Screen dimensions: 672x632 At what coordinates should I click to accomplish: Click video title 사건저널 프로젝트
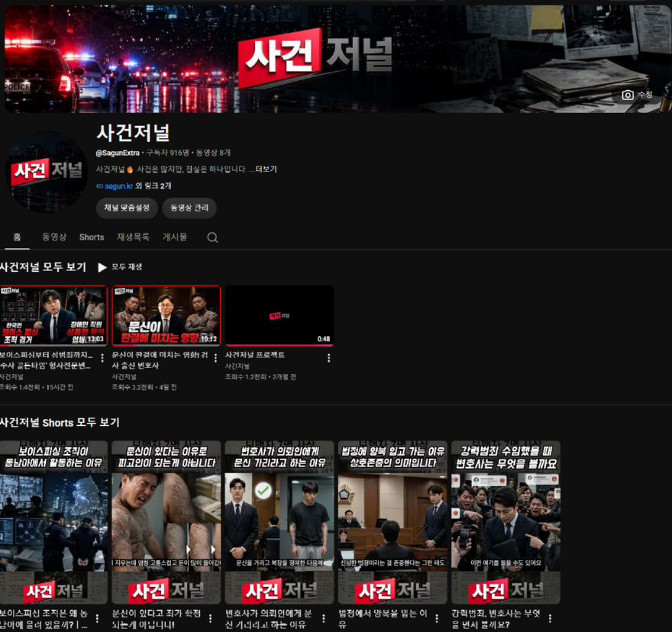(x=254, y=355)
